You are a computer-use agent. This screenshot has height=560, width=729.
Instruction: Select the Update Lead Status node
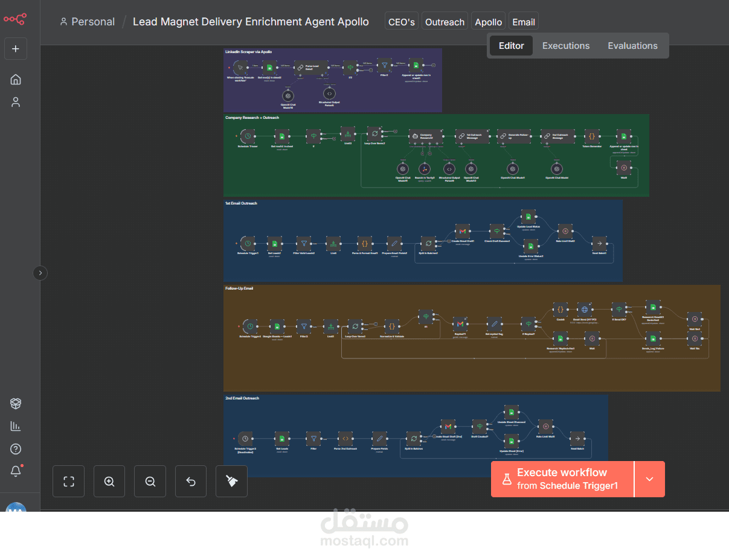point(528,217)
